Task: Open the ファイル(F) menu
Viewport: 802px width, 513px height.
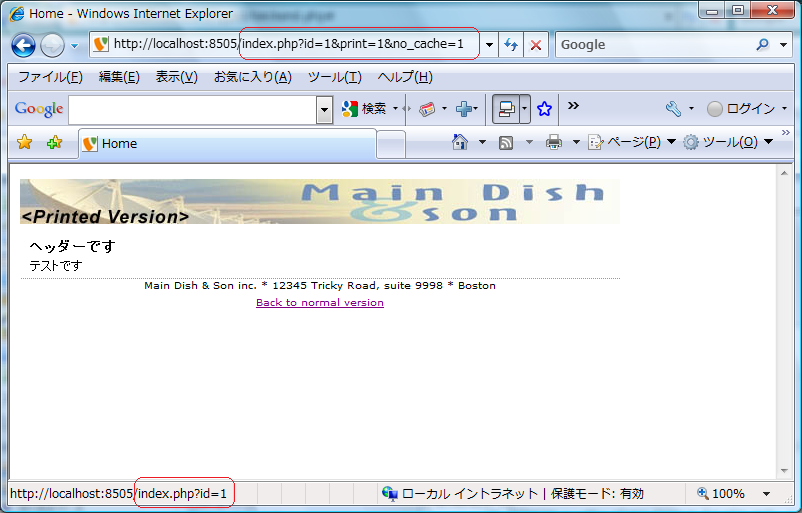Action: coord(50,77)
